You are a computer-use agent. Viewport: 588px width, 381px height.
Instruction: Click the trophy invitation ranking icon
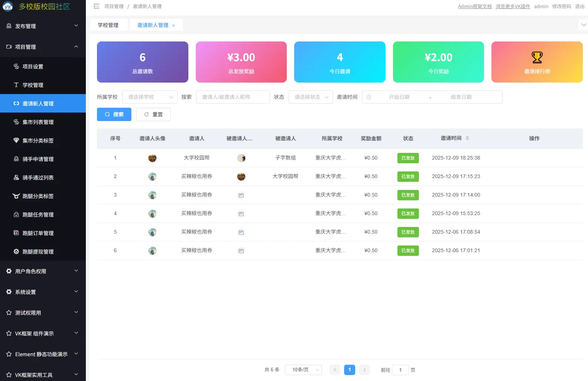[x=537, y=57]
